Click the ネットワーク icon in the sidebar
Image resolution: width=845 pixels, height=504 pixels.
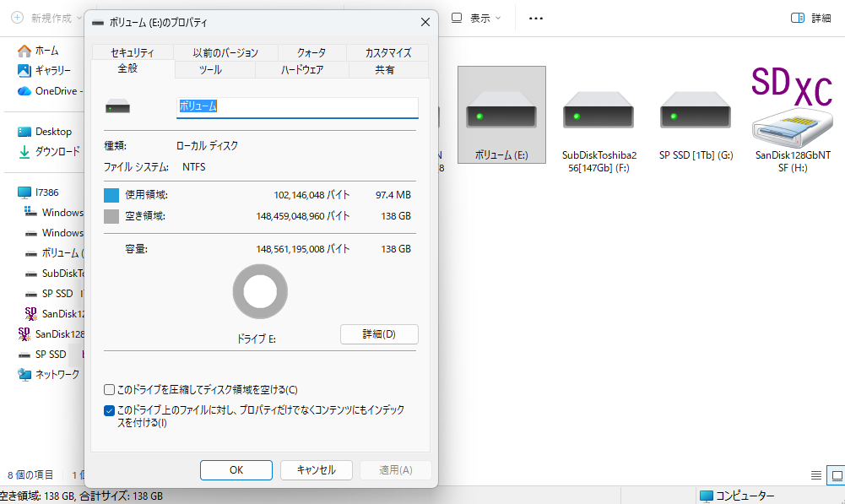click(57, 374)
